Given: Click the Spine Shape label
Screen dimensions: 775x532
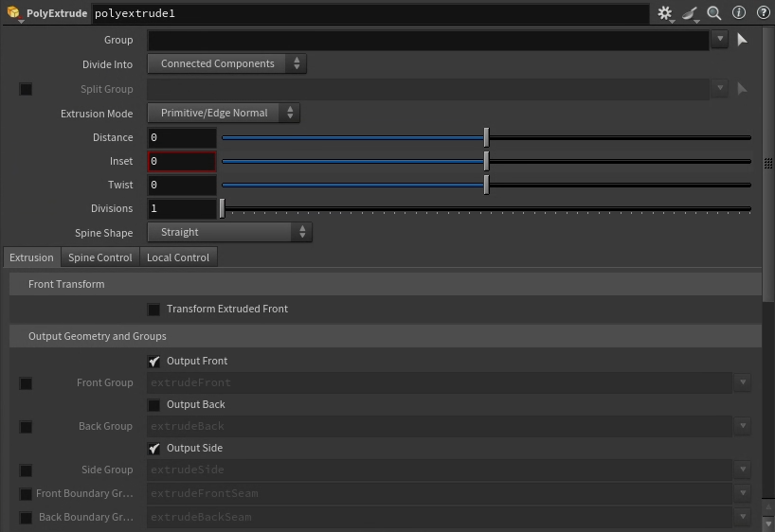Looking at the screenshot, I should click(104, 233).
